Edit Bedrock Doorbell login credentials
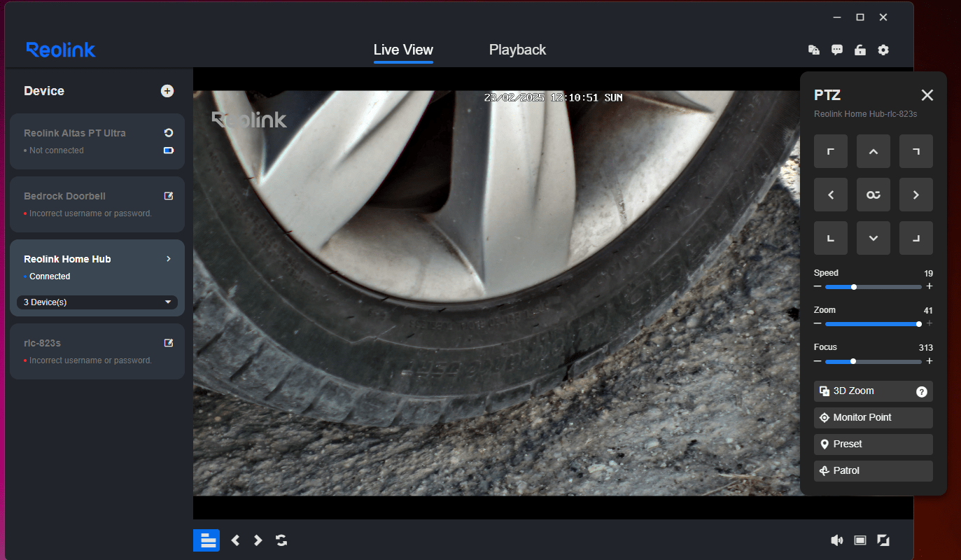Image resolution: width=961 pixels, height=560 pixels. click(168, 196)
